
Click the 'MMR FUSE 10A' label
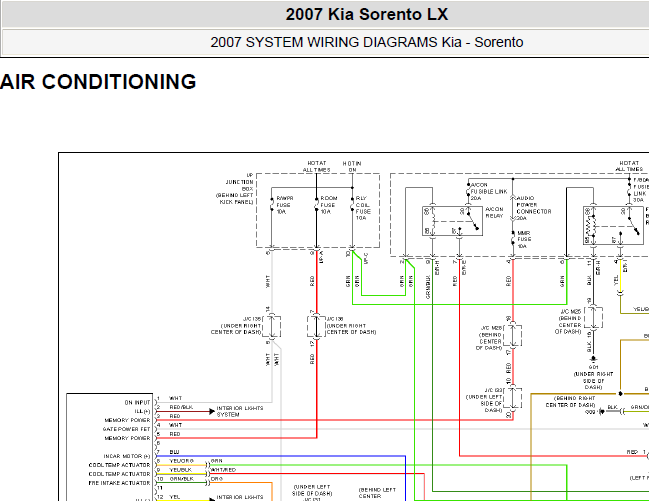coord(524,240)
